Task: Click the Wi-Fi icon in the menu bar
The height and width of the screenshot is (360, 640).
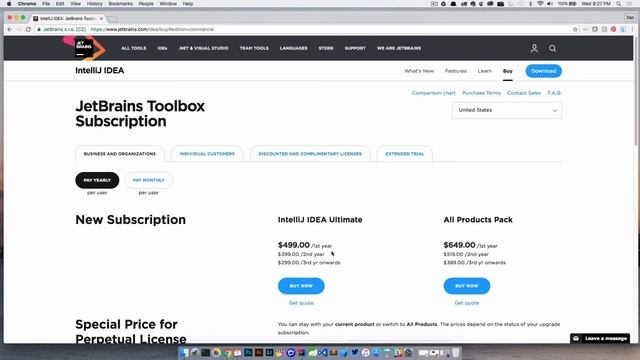Action: (x=540, y=4)
